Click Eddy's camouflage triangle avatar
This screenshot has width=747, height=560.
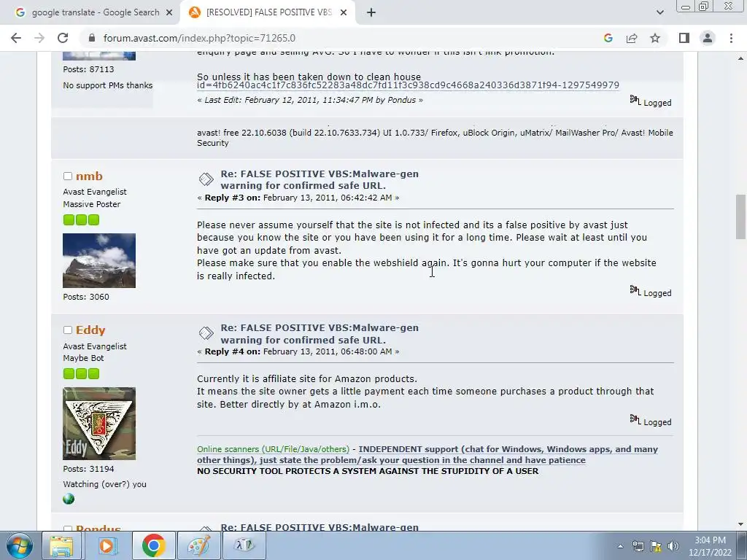click(x=99, y=424)
